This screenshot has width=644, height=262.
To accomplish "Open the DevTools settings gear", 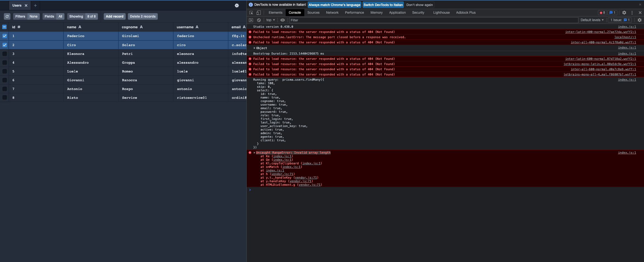I will pyautogui.click(x=624, y=13).
